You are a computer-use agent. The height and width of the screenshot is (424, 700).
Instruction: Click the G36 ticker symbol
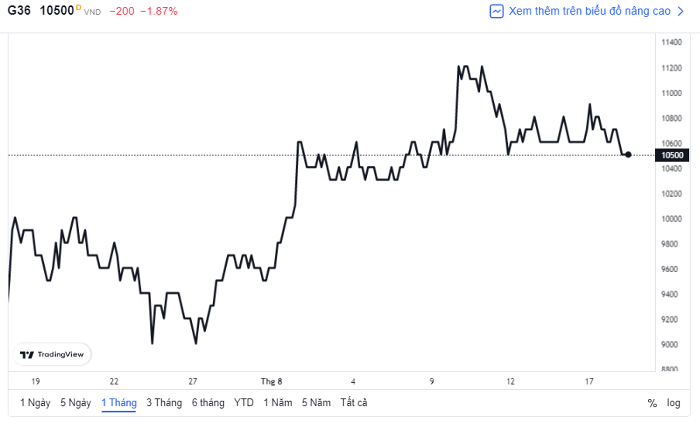click(x=19, y=11)
